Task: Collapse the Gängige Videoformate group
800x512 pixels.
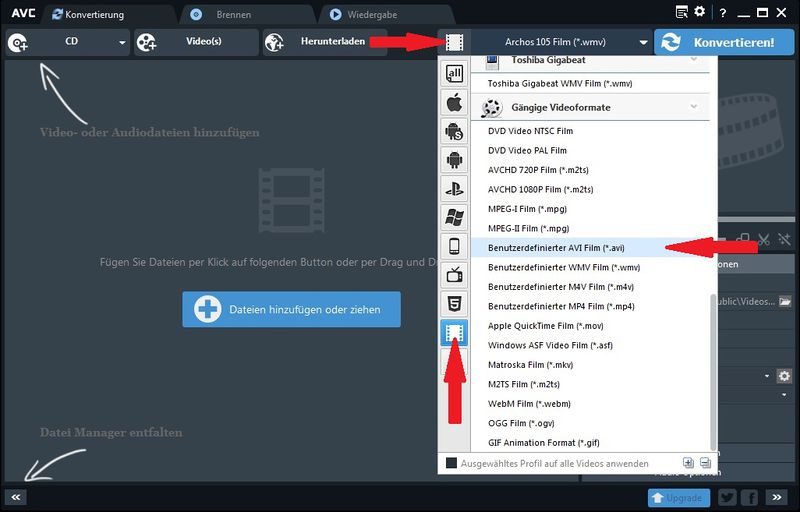Action: point(693,107)
